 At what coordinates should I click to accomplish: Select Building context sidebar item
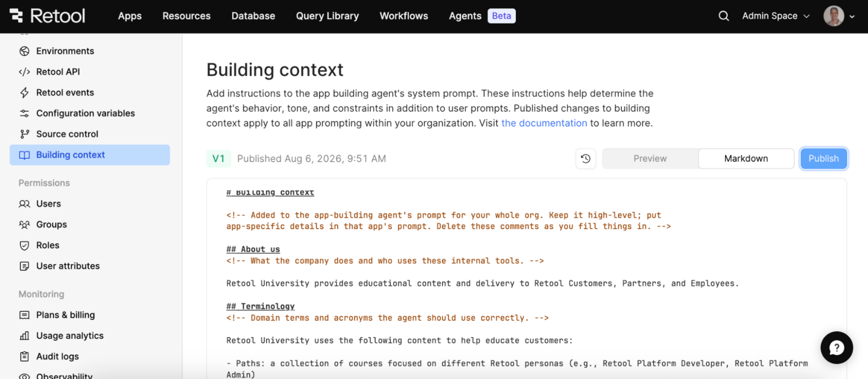tap(90, 155)
